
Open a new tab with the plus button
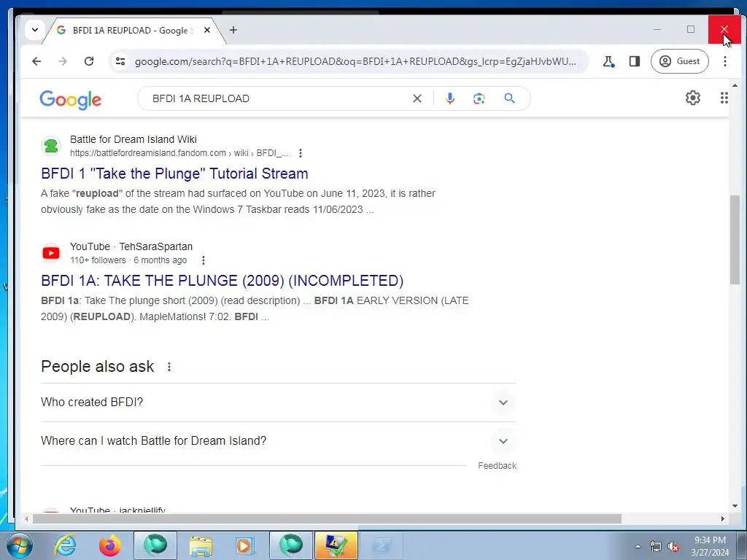tap(233, 30)
